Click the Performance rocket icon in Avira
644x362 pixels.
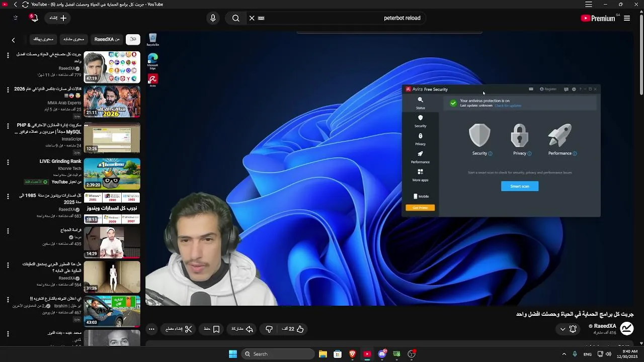point(560,136)
